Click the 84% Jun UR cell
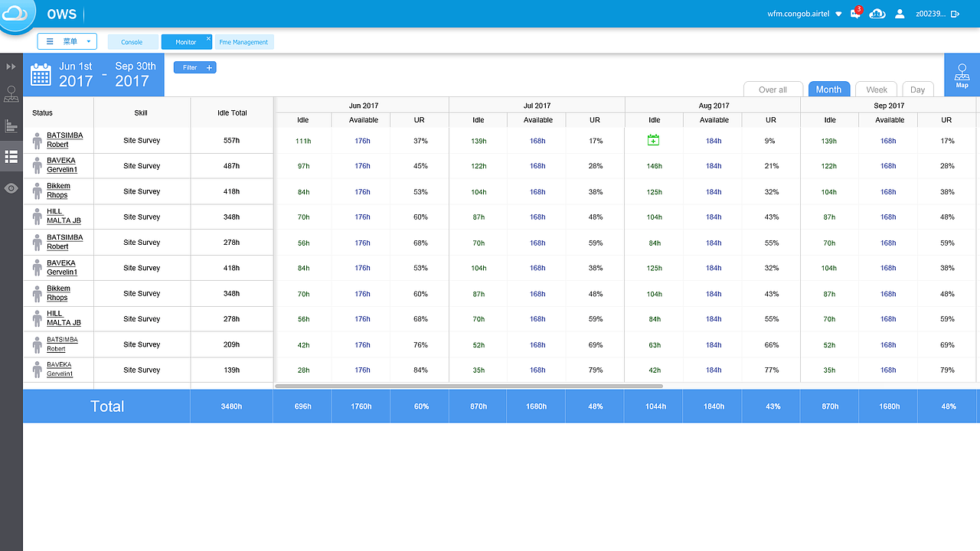Image resolution: width=980 pixels, height=551 pixels. pos(420,370)
